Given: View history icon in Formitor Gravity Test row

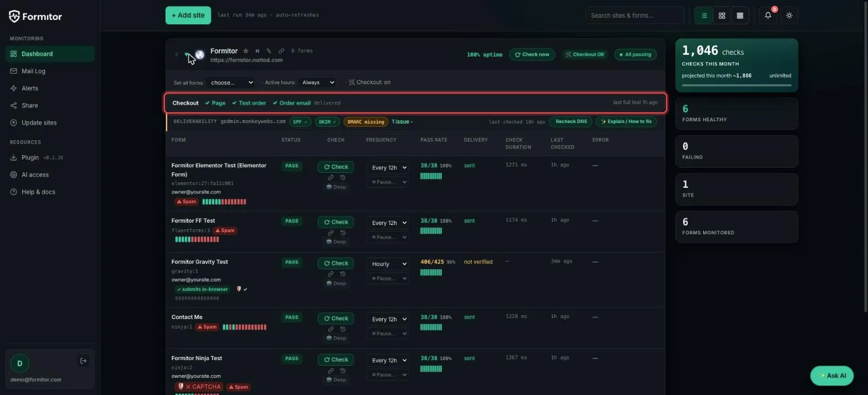Looking at the screenshot, I should 343,274.
